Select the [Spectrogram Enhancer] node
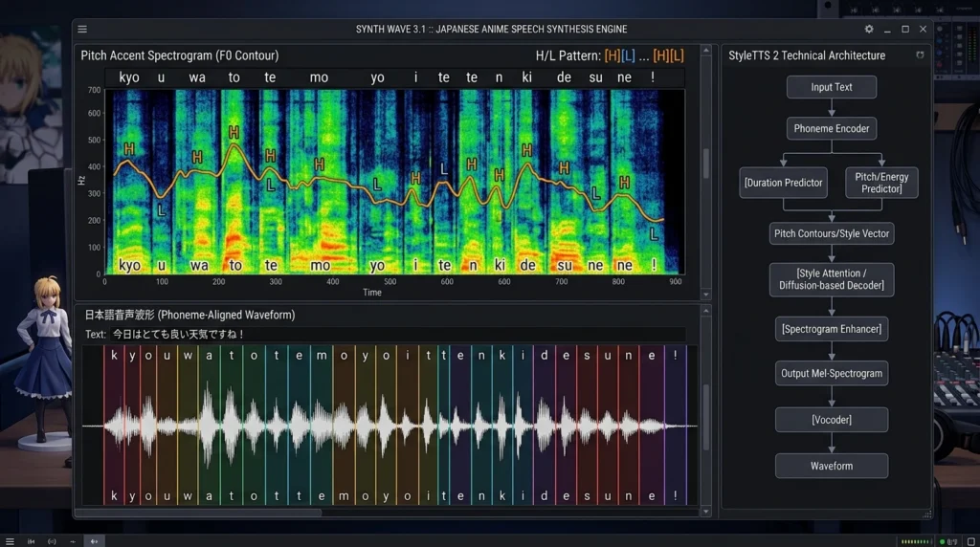 click(832, 329)
